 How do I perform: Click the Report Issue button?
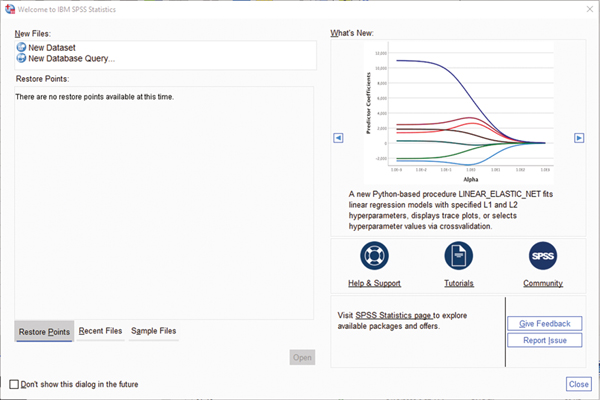[x=545, y=340]
